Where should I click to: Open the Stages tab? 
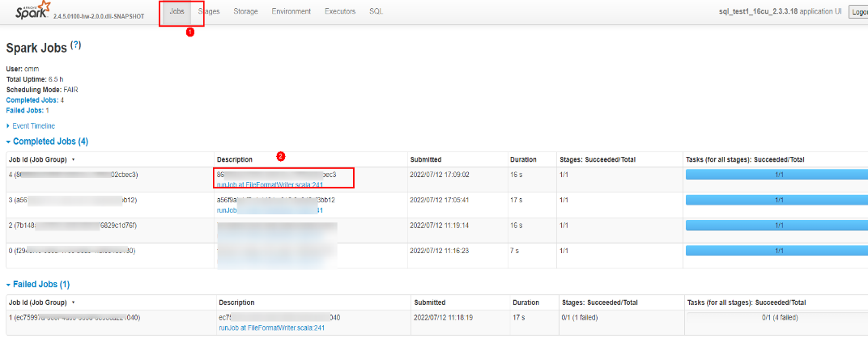(x=209, y=11)
